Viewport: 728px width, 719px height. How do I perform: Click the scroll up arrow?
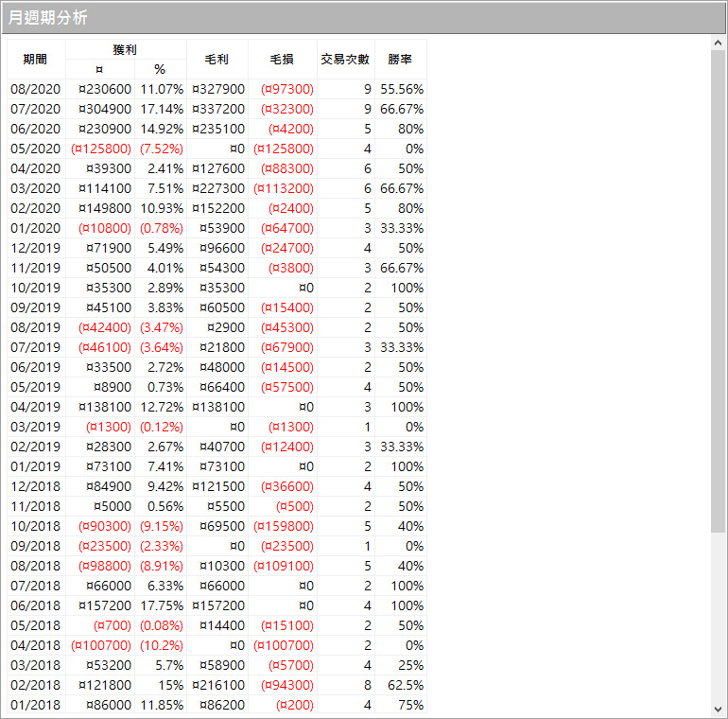point(719,44)
